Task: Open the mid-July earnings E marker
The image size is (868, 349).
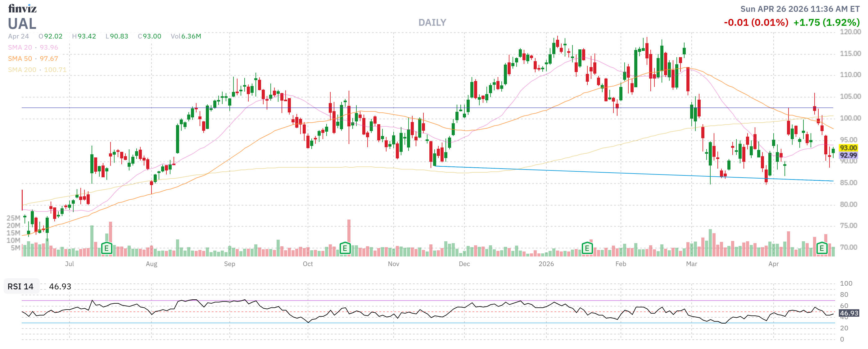Action: coord(106,249)
